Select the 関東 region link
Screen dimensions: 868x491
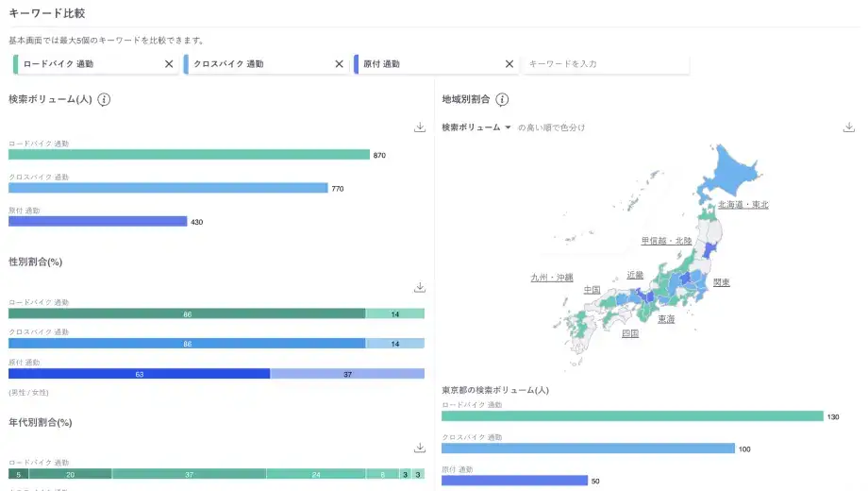(722, 282)
